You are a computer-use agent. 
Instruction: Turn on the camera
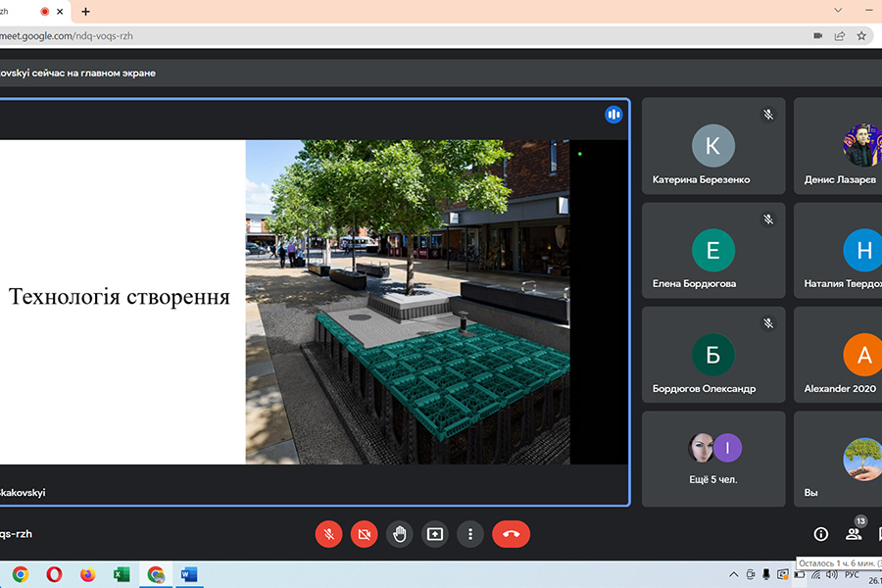point(365,534)
